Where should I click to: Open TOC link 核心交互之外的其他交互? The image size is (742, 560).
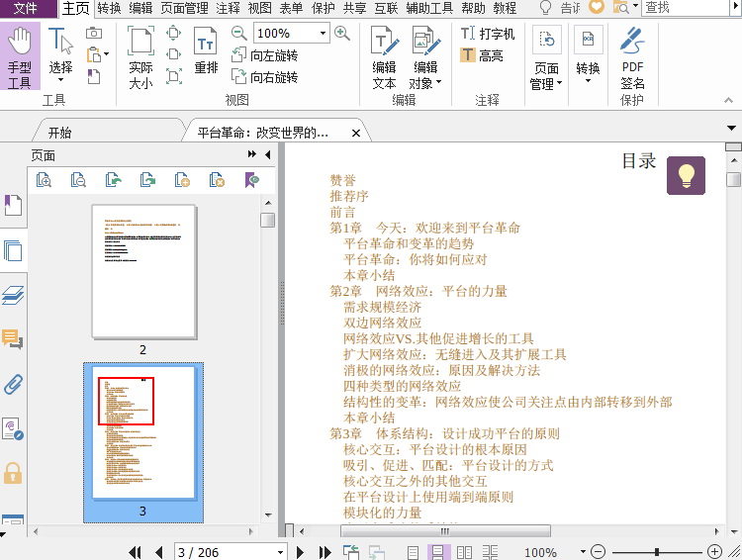click(x=416, y=482)
